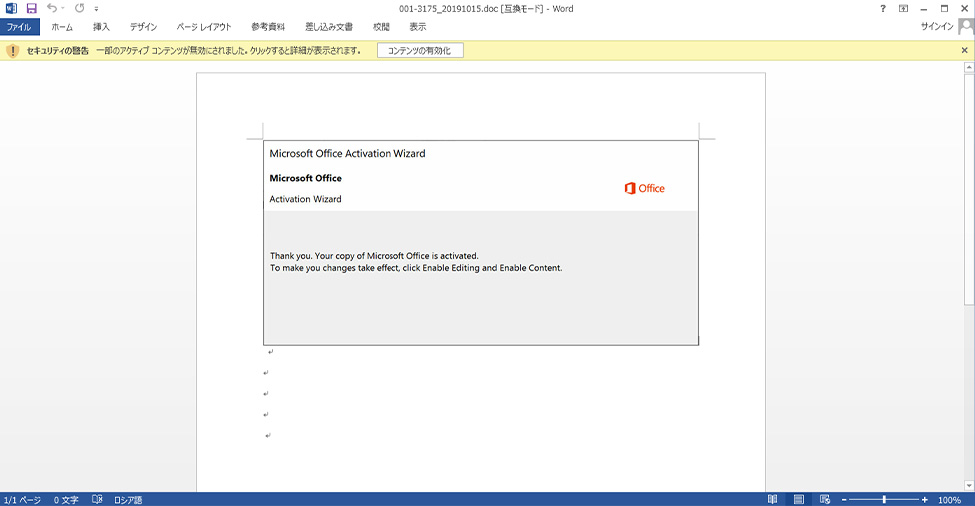Open the Ribbon Display Options icon
975x506 pixels.
903,8
